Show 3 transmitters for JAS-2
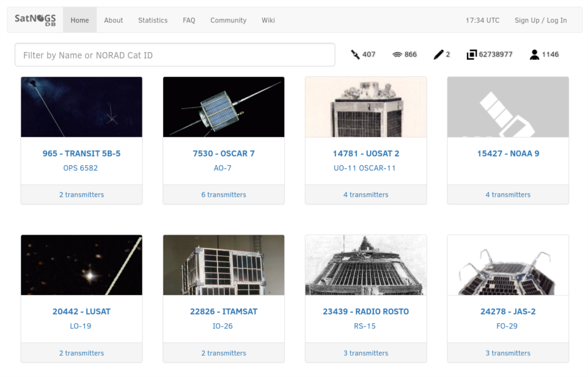The image size is (588, 377). (508, 353)
